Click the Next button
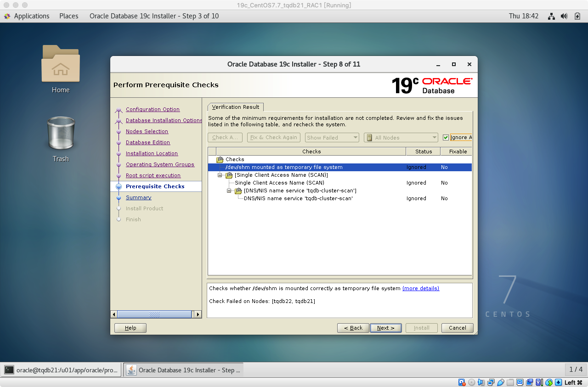 tap(385, 328)
